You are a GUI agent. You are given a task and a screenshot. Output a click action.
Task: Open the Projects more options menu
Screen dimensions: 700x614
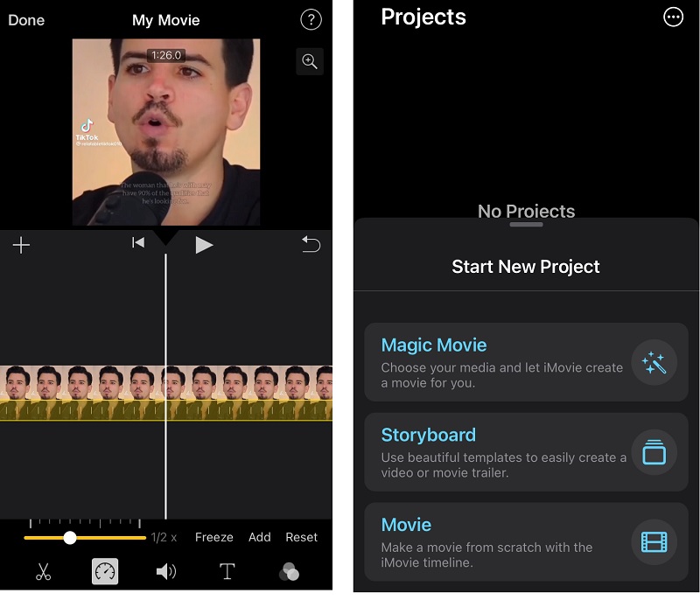(x=673, y=17)
